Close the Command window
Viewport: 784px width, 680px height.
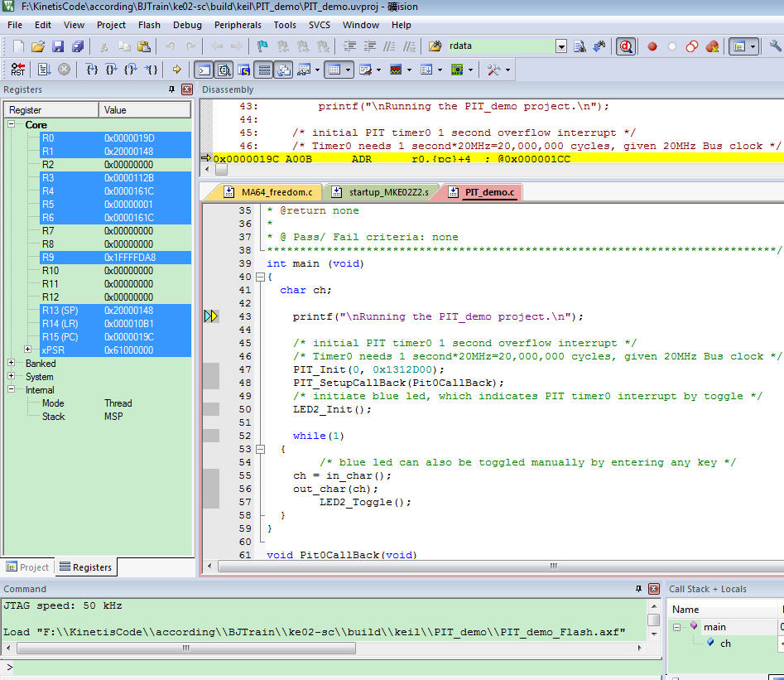point(654,589)
